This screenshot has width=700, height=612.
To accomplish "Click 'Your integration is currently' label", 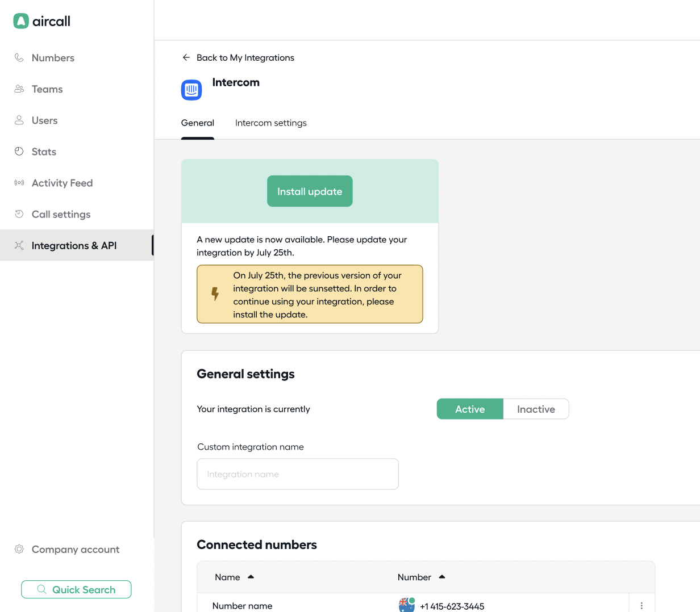I will pyautogui.click(x=253, y=409).
